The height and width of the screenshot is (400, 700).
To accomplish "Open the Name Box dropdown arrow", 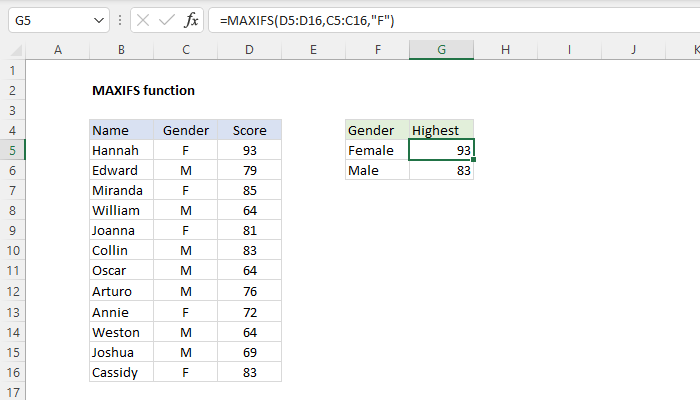I will click(x=99, y=20).
